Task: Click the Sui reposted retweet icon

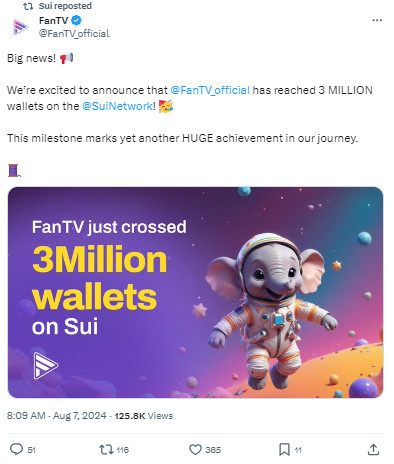Action: tap(28, 6)
